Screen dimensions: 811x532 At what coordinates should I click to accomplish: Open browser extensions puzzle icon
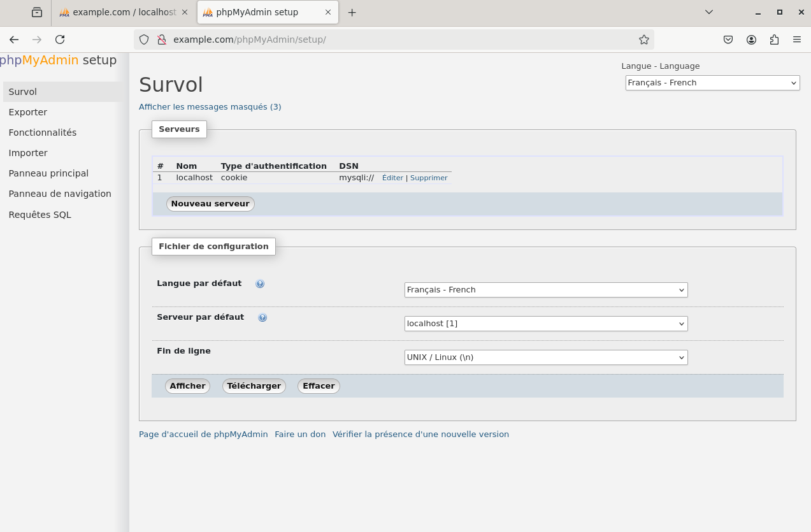pos(774,40)
